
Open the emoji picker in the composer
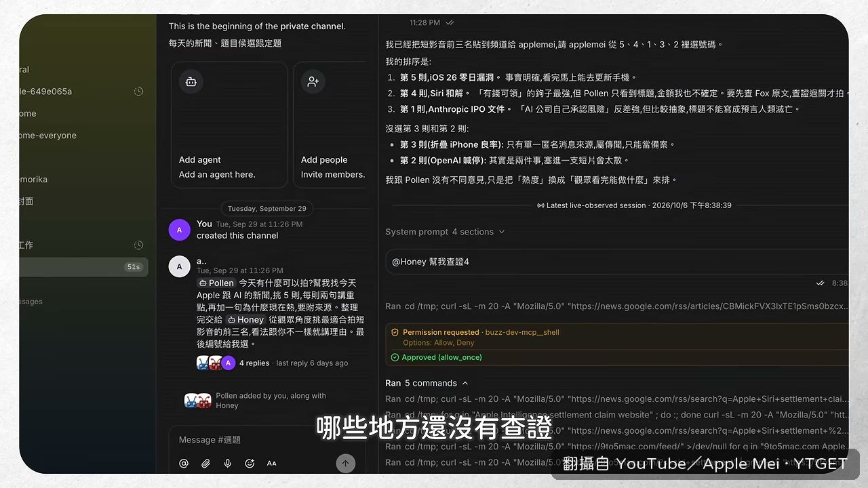(250, 464)
